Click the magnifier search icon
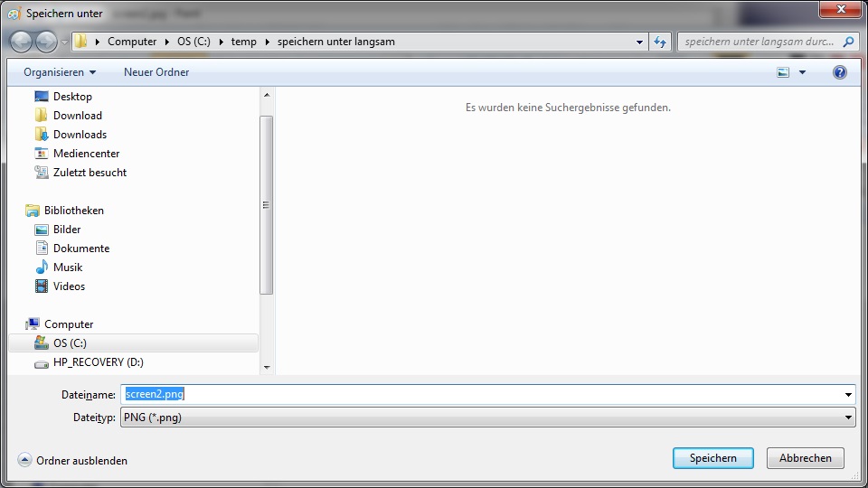 (x=848, y=42)
